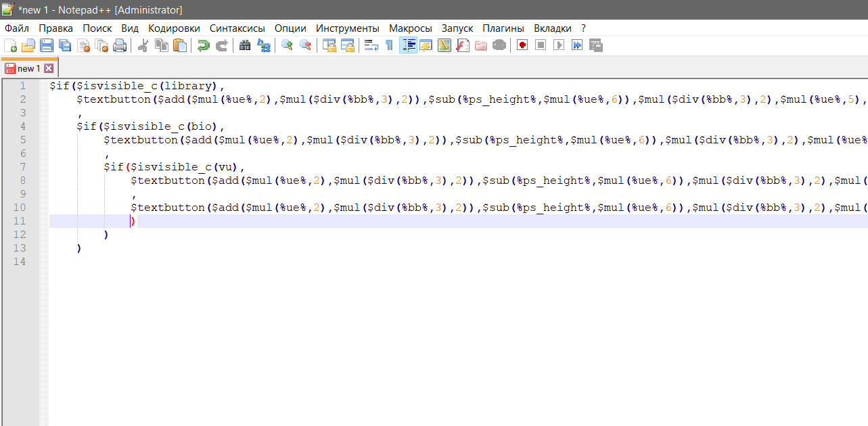The image size is (868, 426).
Task: Open the Синтаксисы menu
Action: [x=237, y=28]
